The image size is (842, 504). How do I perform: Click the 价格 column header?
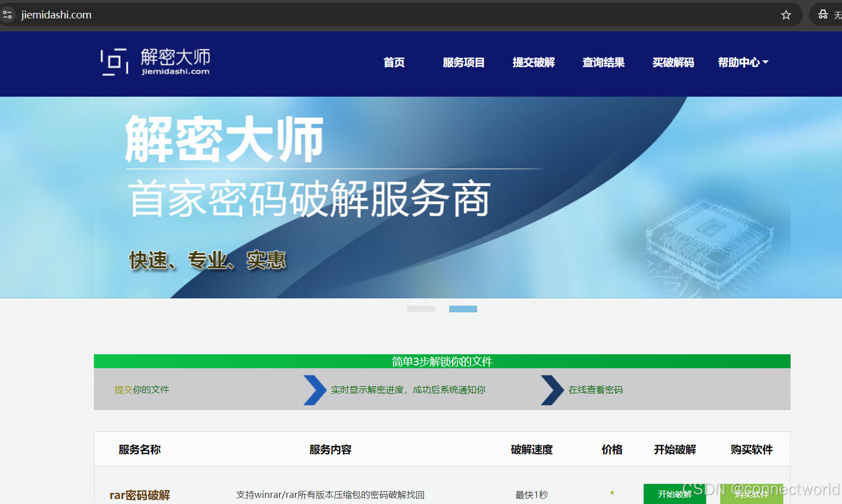click(x=612, y=449)
